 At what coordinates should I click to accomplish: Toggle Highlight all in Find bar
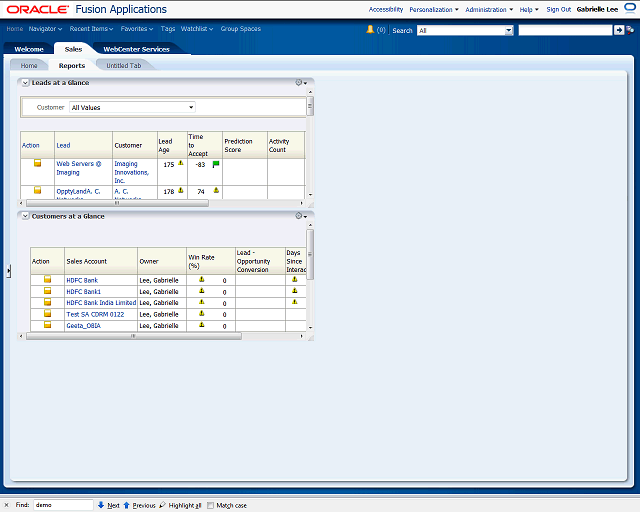point(180,505)
